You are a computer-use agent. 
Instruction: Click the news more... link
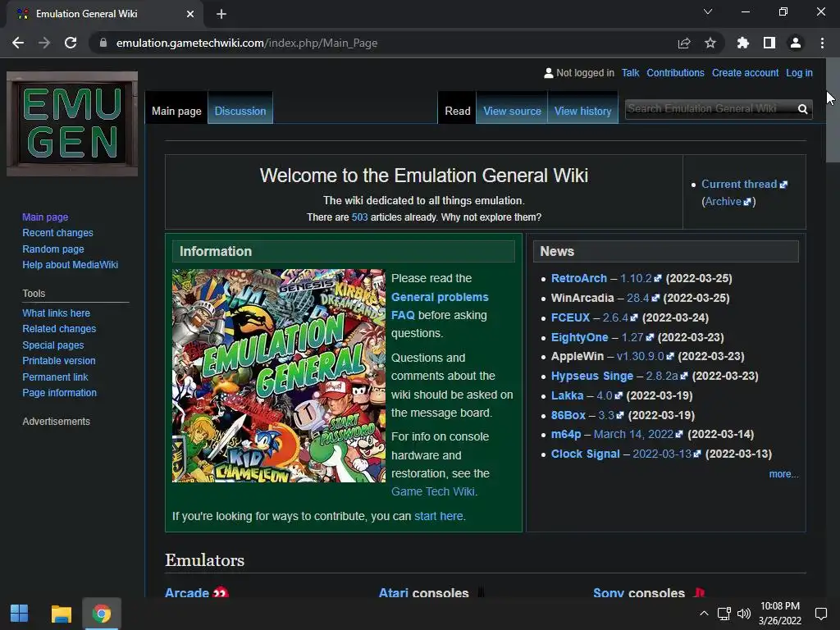pyautogui.click(x=783, y=474)
